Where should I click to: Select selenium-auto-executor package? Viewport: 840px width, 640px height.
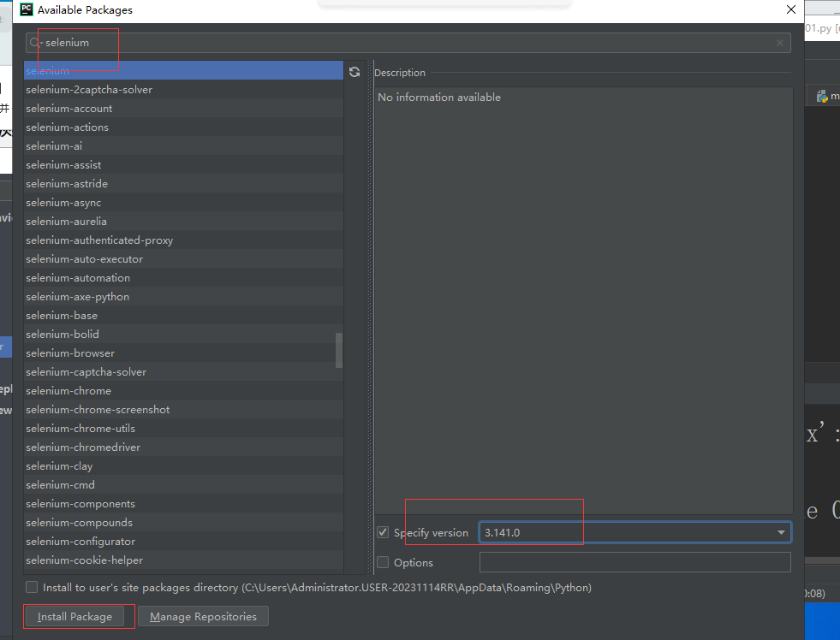183,258
